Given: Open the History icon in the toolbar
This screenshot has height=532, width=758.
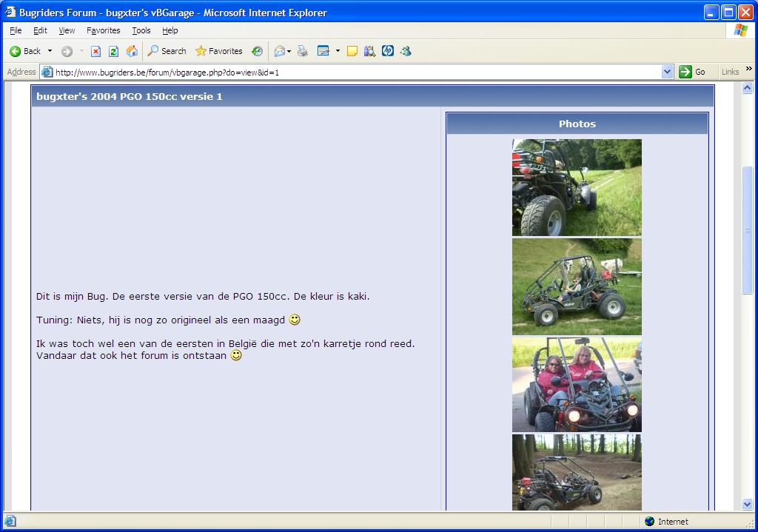Looking at the screenshot, I should point(257,51).
